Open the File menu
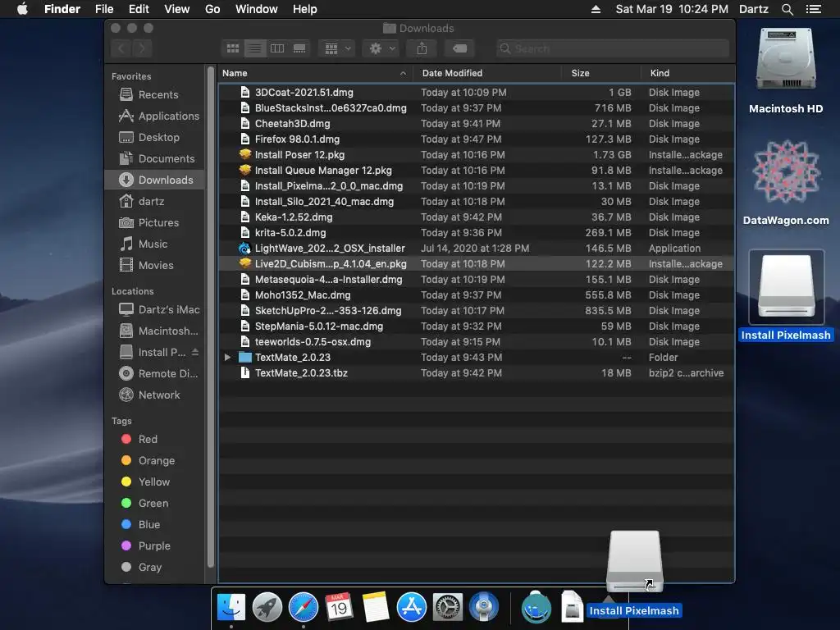Screen dimensions: 840x630 point(104,9)
